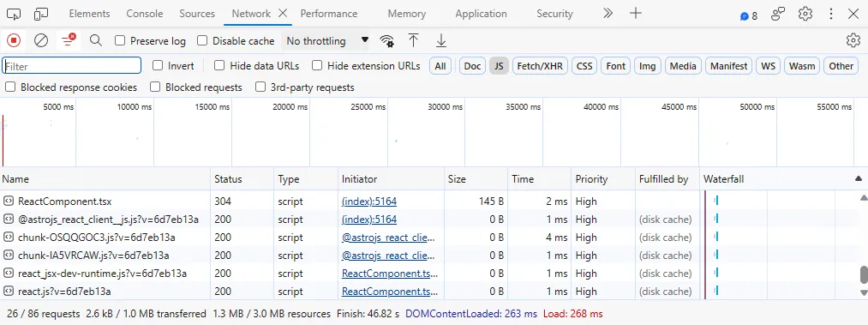The width and height of the screenshot is (868, 325).
Task: Open the initiator link for react_jsx-dev-runtime.js
Action: 390,274
